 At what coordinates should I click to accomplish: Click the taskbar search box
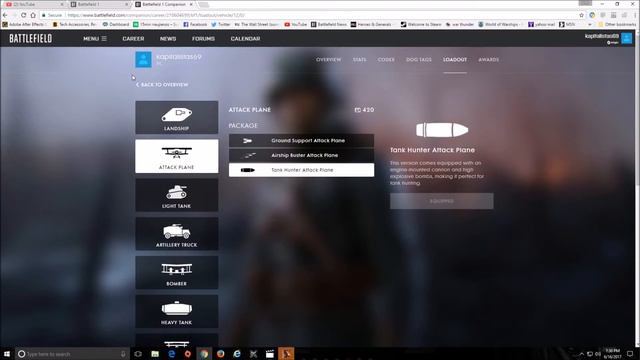72,354
